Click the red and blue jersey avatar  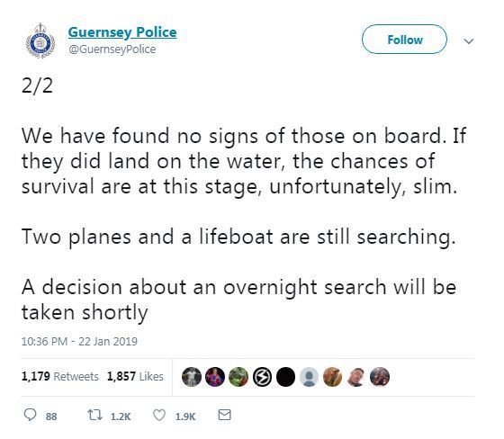click(215, 377)
